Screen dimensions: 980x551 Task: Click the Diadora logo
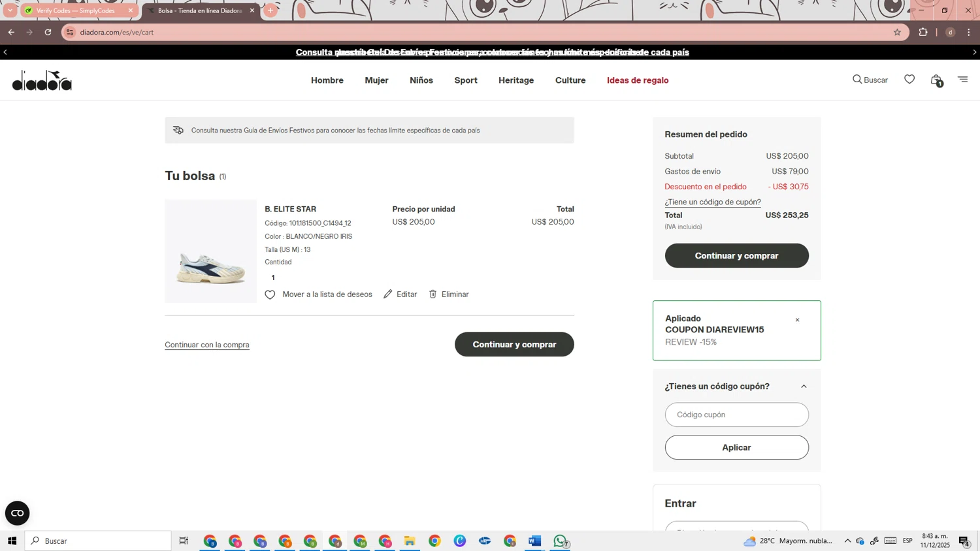[x=42, y=80]
